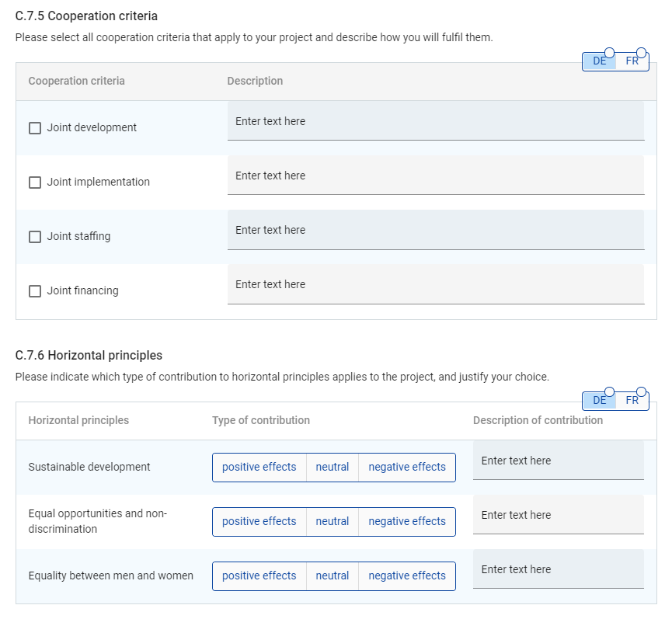
Task: Click description field for Equality between men and women
Action: tap(558, 570)
